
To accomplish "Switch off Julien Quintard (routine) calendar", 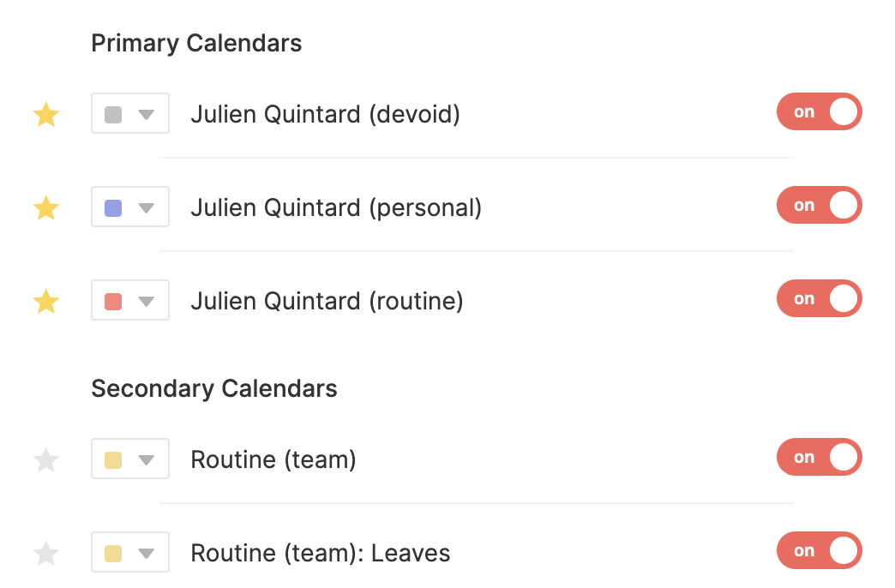I will point(819,299).
